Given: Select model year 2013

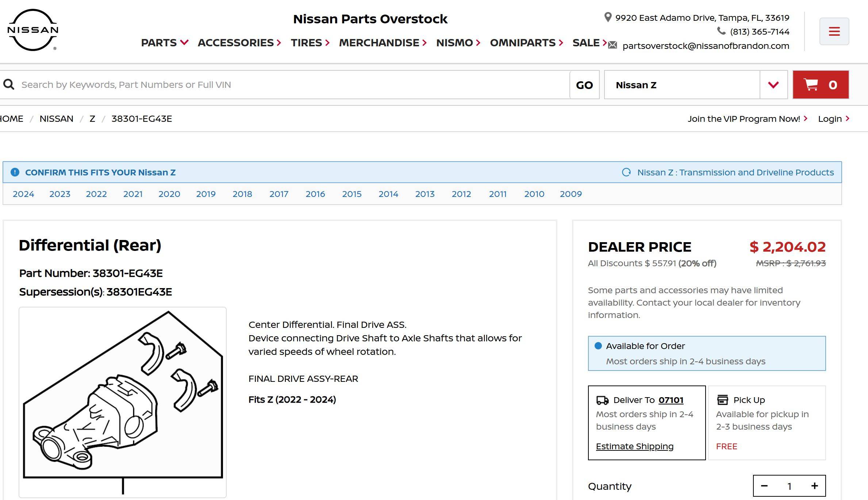Looking at the screenshot, I should (x=425, y=194).
